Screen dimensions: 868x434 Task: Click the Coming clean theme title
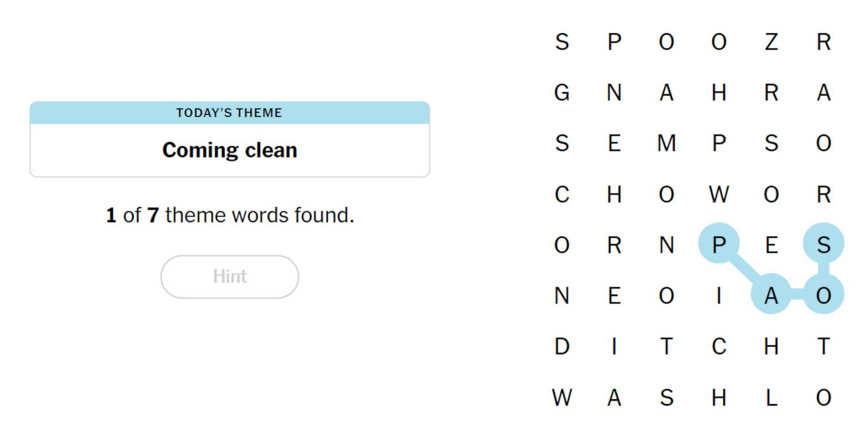[229, 150]
